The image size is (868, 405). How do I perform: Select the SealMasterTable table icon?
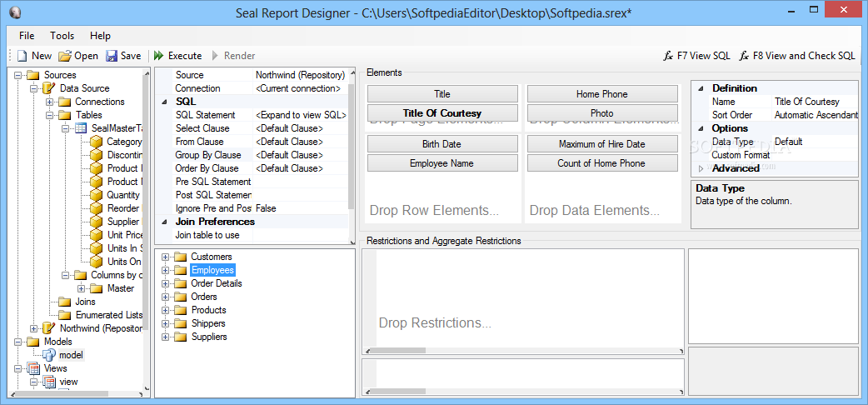click(81, 128)
